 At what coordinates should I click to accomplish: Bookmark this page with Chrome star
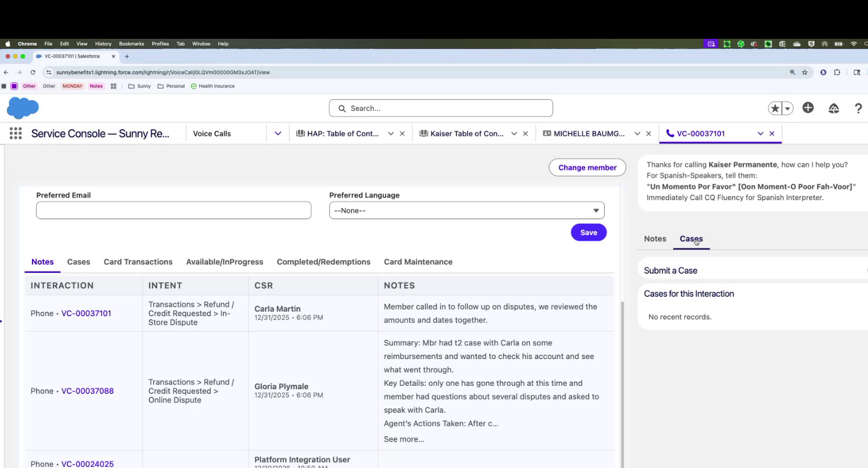pos(805,72)
